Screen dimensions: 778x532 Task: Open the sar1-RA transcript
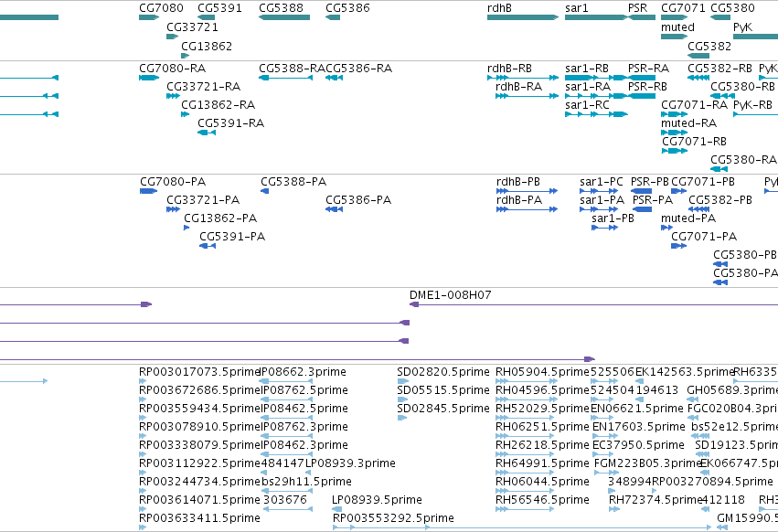point(596,96)
